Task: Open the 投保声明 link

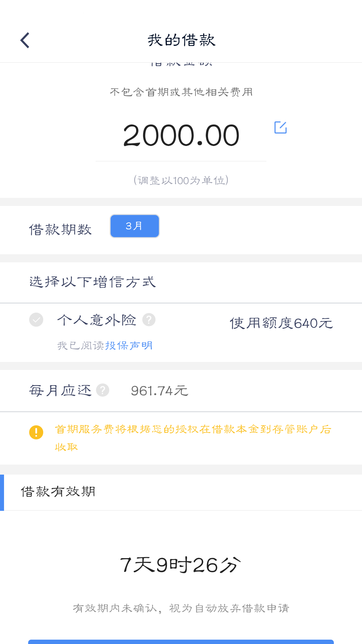Action: pyautogui.click(x=129, y=345)
